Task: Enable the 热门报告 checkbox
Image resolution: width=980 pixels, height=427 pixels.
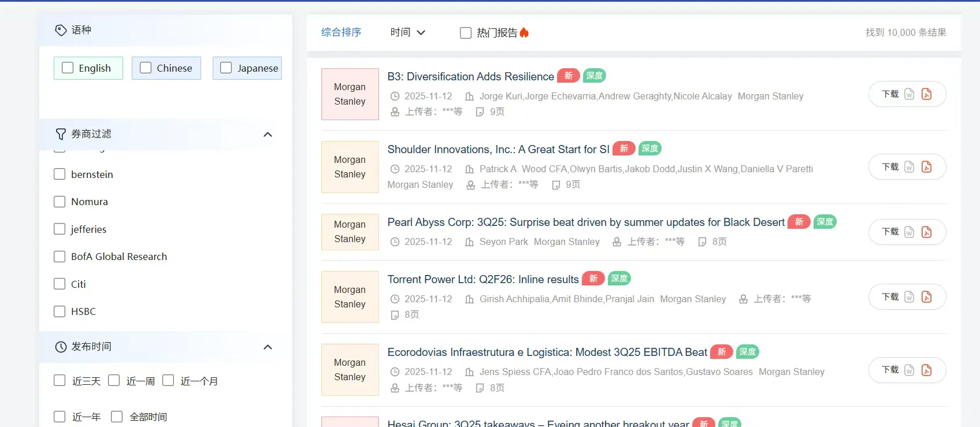Action: click(466, 33)
